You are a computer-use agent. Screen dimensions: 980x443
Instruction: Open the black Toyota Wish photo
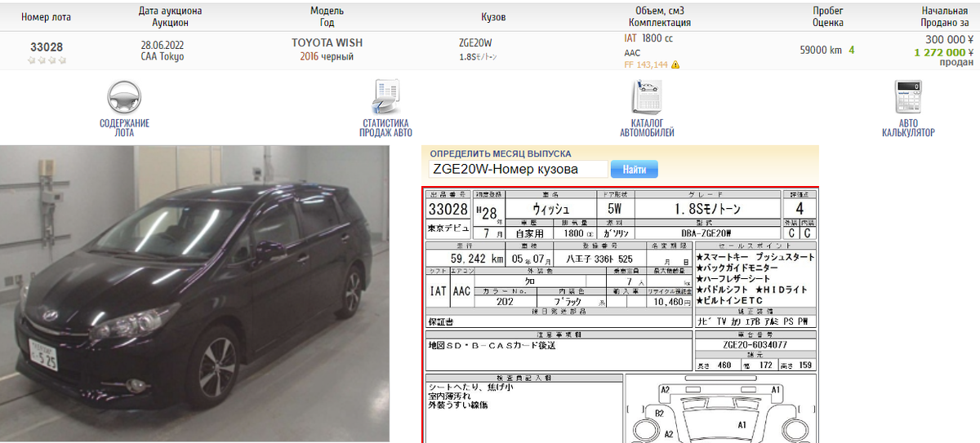[194, 294]
